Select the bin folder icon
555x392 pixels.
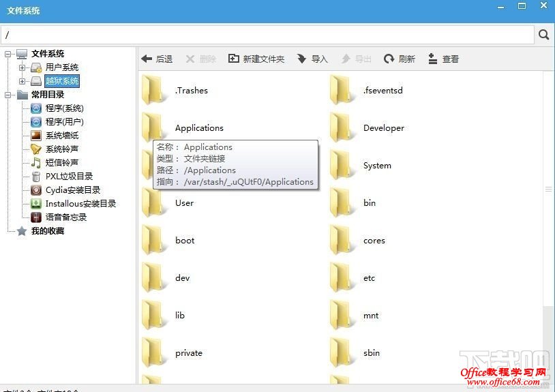[342, 202]
